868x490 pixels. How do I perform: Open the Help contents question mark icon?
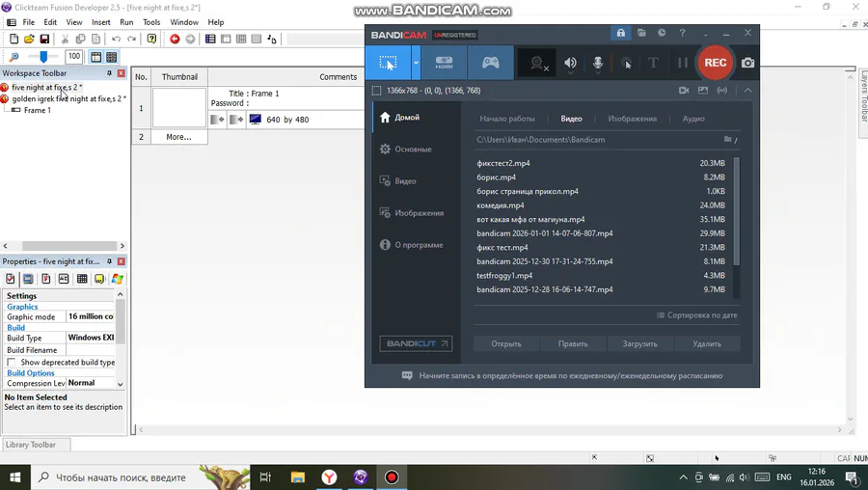coord(151,39)
